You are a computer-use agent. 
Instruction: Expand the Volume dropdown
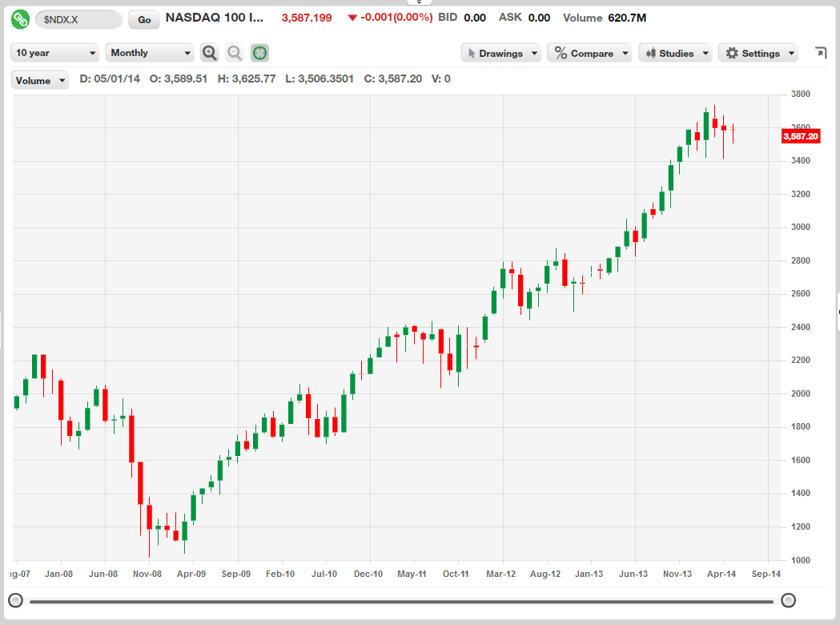point(40,80)
